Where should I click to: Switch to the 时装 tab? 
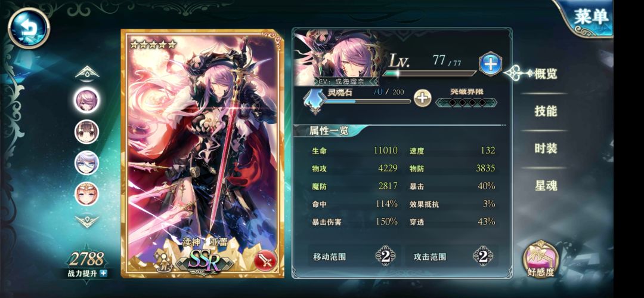tap(546, 148)
